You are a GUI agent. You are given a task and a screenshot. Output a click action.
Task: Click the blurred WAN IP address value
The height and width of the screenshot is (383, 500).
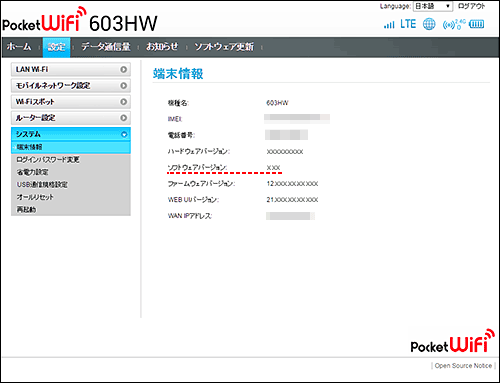coord(290,216)
